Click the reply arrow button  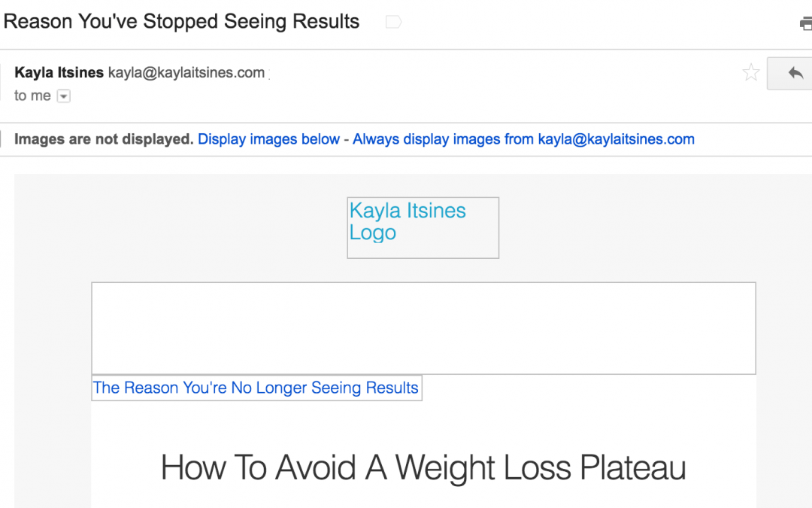(x=795, y=73)
